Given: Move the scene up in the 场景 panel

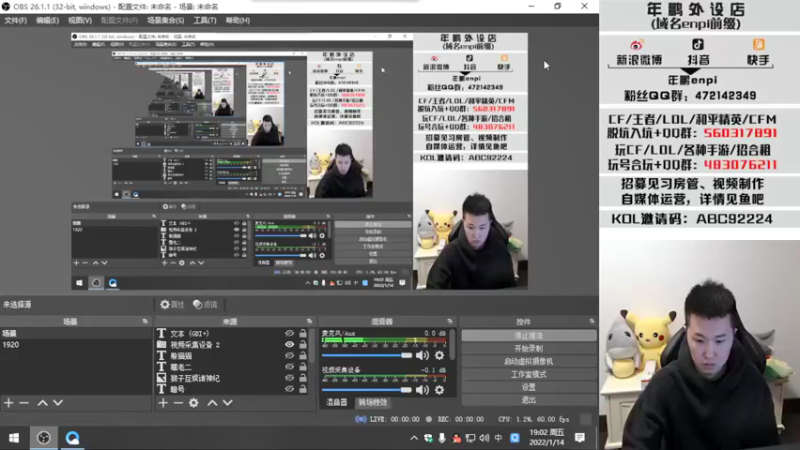Looking at the screenshot, I should click(42, 403).
